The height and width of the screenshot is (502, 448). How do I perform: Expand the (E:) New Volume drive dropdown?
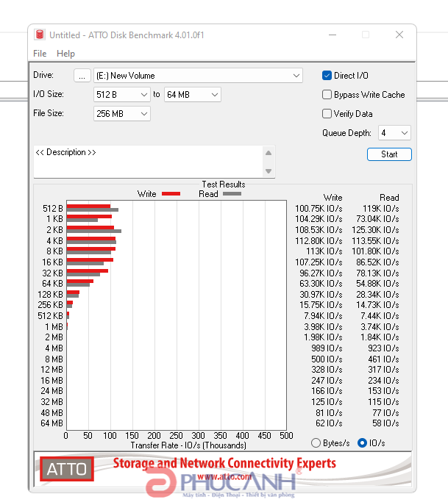click(198, 76)
